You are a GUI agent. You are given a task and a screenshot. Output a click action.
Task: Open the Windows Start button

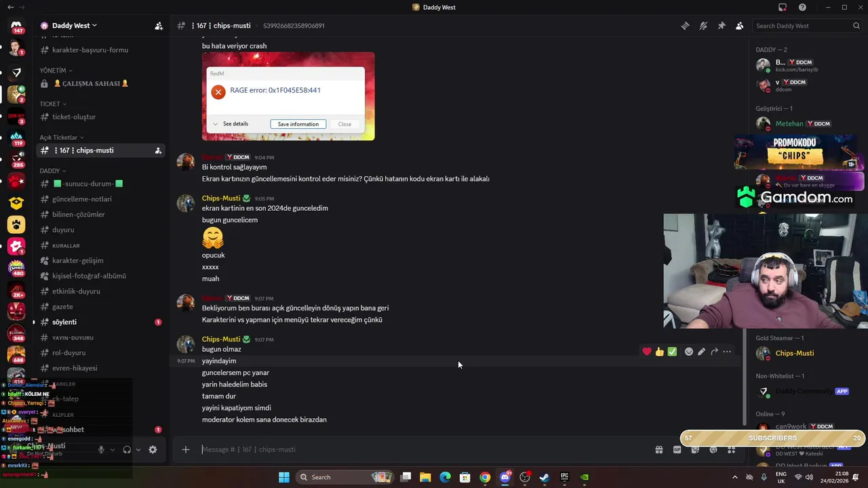click(x=284, y=477)
